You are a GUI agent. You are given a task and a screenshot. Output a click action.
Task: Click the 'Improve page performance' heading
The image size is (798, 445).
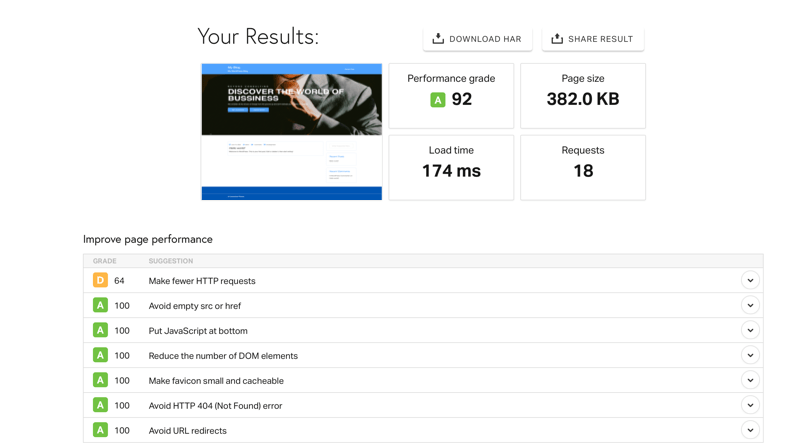point(148,239)
